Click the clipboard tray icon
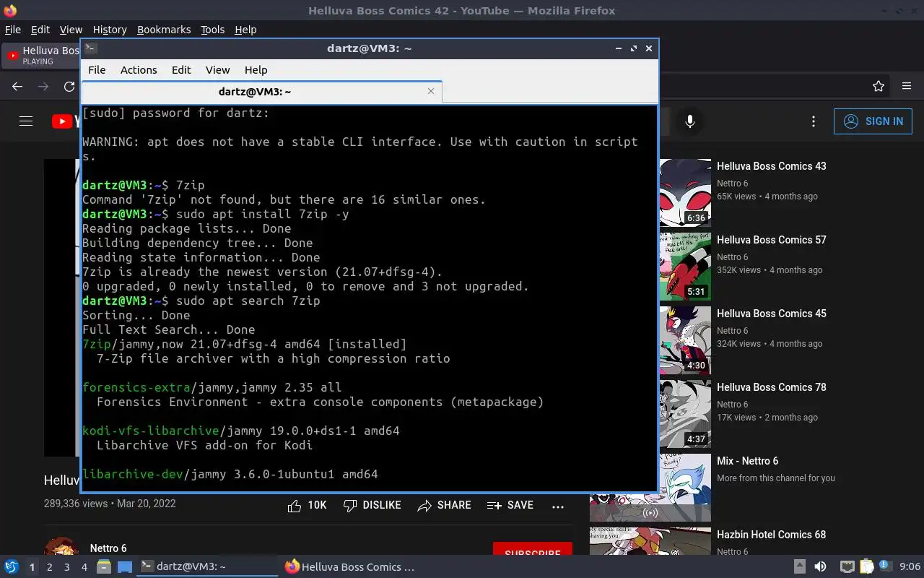 click(866, 567)
